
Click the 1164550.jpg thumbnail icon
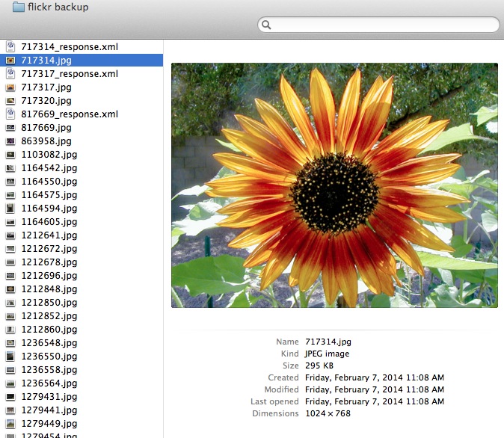click(x=10, y=181)
